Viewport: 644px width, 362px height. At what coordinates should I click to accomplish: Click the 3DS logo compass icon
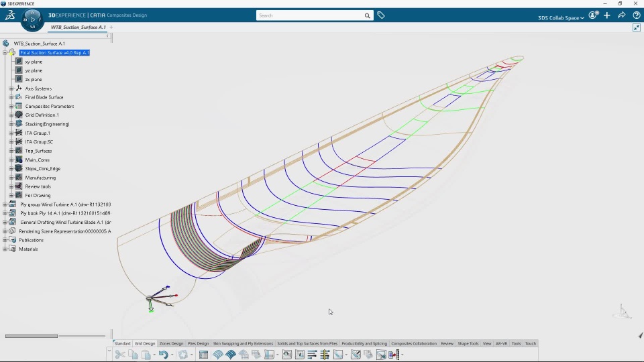10,15
